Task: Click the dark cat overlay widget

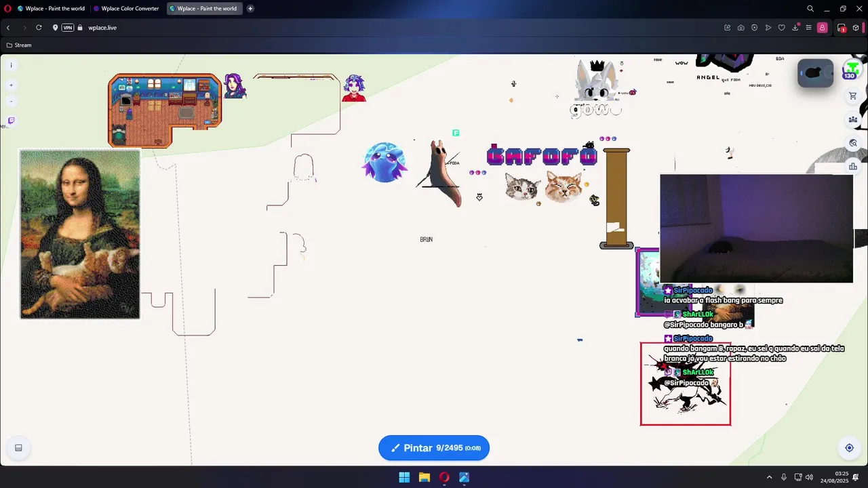Action: pyautogui.click(x=815, y=73)
